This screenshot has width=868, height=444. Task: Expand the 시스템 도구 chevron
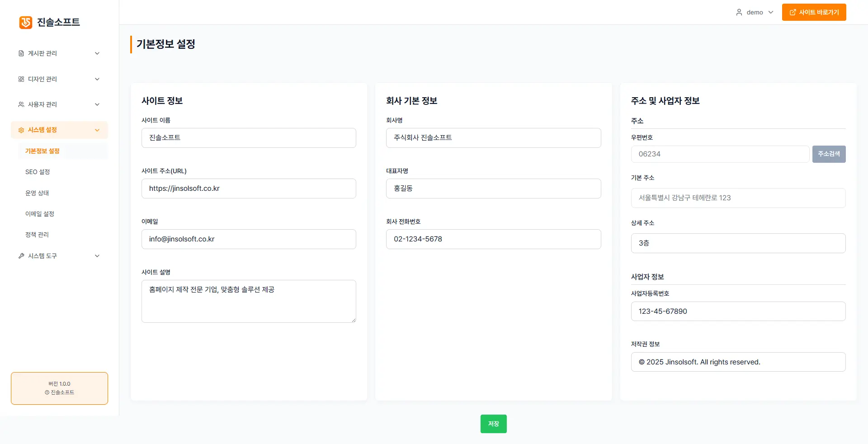[97, 256]
